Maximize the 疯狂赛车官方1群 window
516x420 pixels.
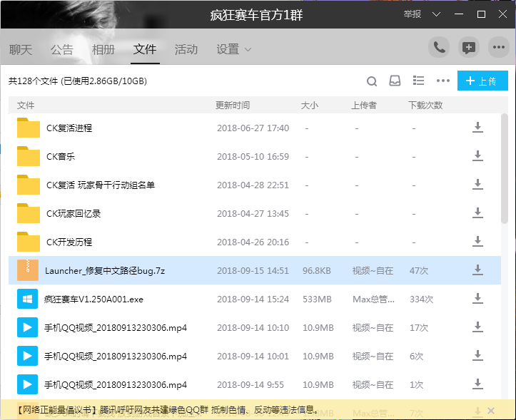481,14
